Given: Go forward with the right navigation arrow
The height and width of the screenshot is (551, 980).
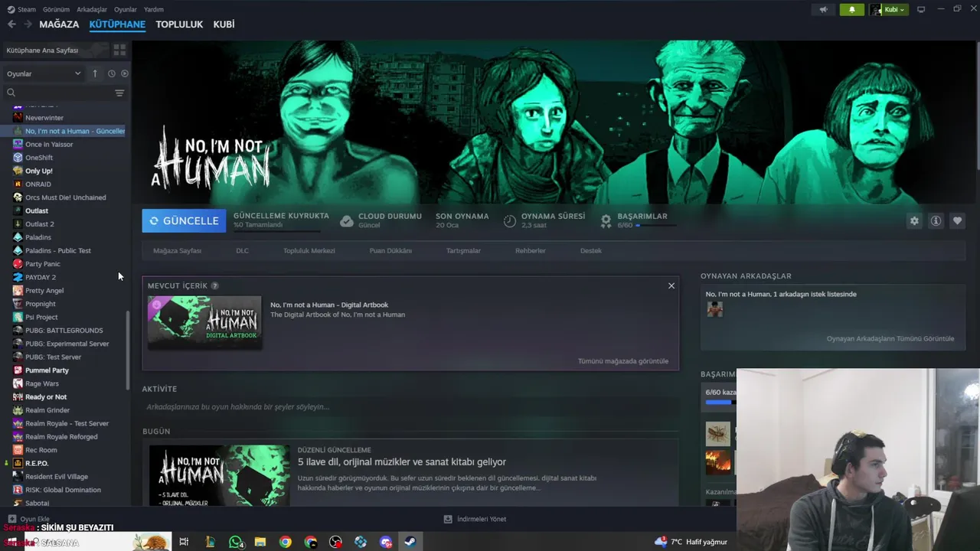Looking at the screenshot, I should (28, 24).
